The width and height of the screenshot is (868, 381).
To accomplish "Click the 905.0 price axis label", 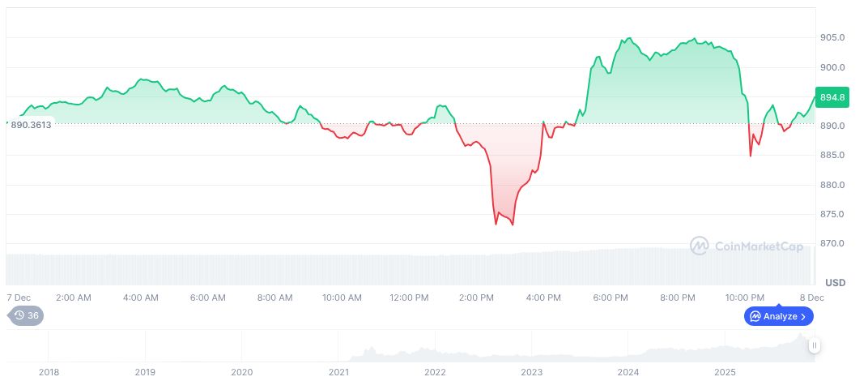I will pos(832,37).
